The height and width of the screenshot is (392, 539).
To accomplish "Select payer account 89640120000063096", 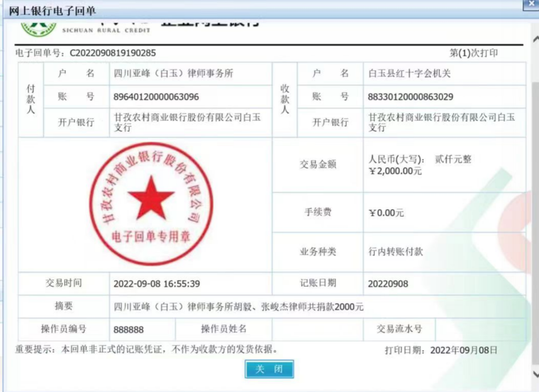I will (x=156, y=97).
